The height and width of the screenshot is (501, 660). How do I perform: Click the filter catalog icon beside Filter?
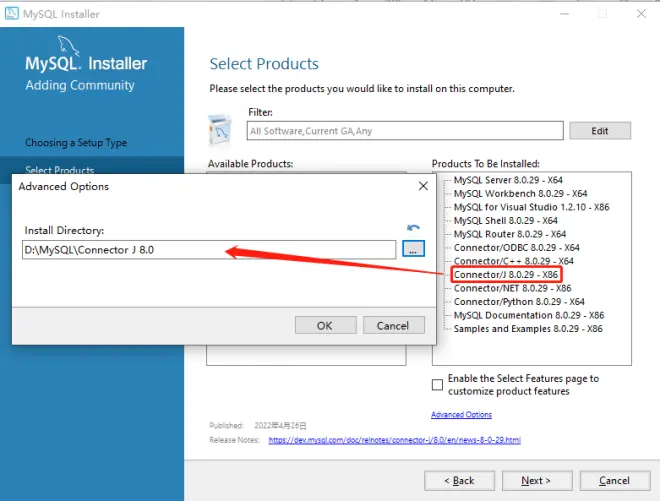[x=220, y=131]
